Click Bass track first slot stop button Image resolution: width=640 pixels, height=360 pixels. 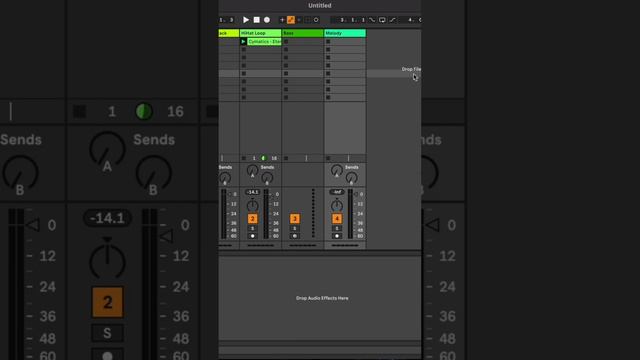tap(286, 42)
